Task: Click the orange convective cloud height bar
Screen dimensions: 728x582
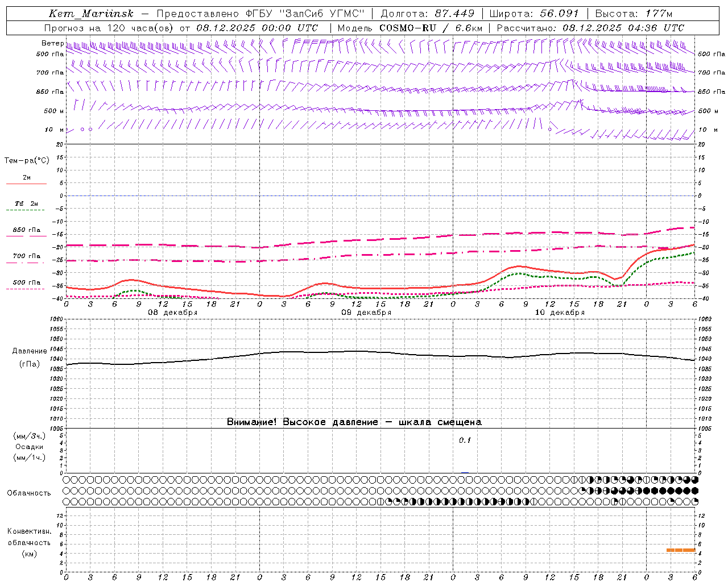Action: point(681,550)
